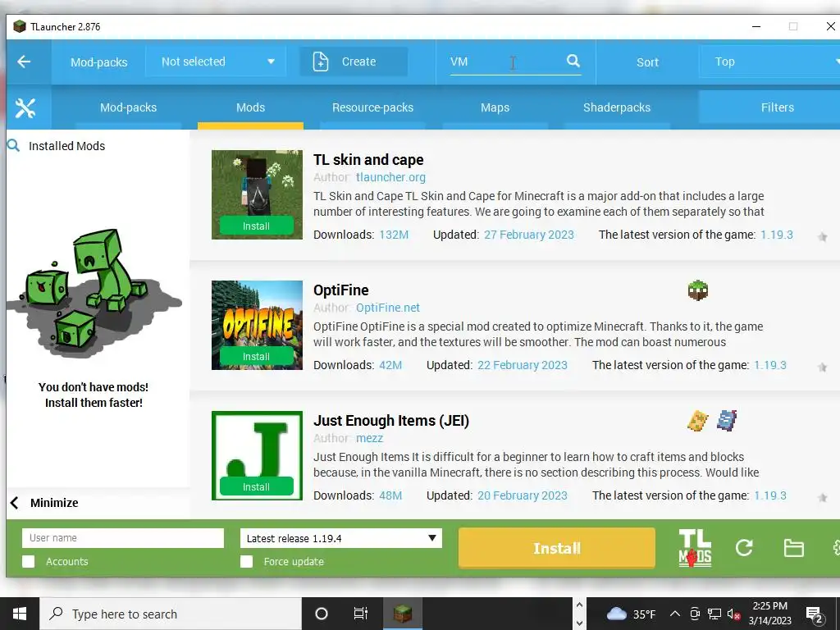The image size is (840, 630).
Task: Click the taskbar clock showing 2:25 PM
Action: 769,614
